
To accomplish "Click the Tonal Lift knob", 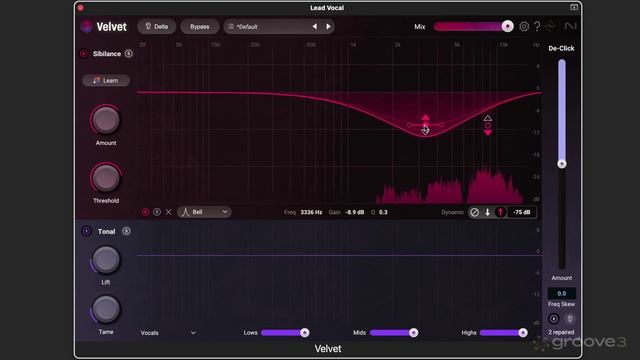I will [x=106, y=260].
